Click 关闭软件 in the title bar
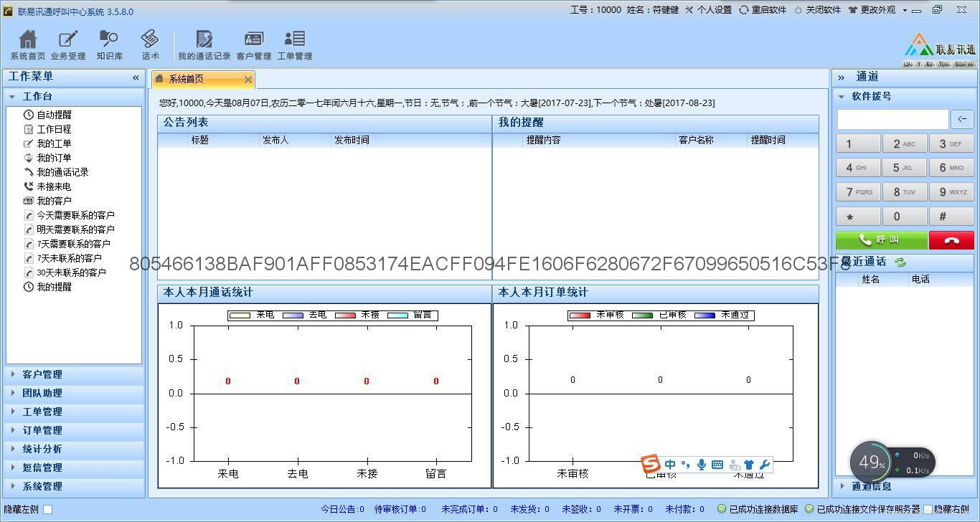 click(817, 10)
